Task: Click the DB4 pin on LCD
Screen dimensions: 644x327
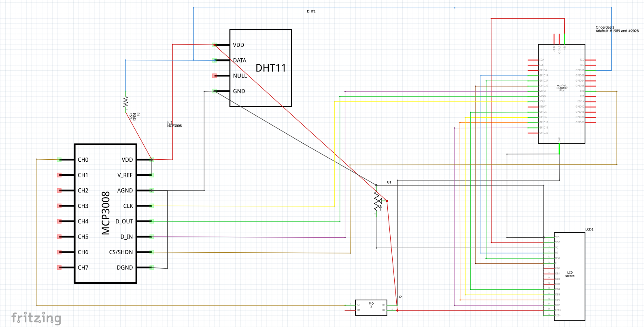Action: click(557, 289)
